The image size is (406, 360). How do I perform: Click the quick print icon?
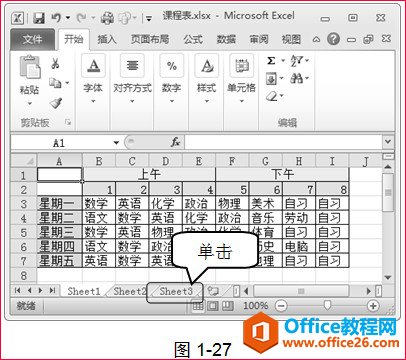click(107, 18)
